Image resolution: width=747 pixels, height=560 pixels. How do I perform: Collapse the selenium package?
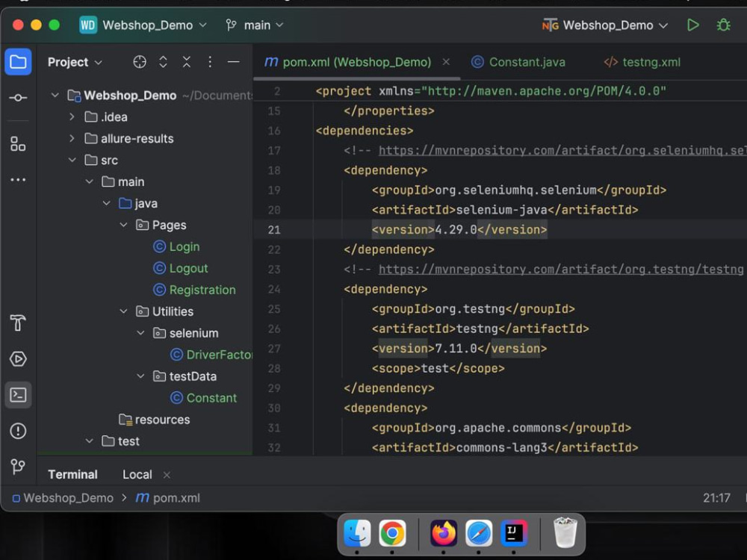click(140, 333)
